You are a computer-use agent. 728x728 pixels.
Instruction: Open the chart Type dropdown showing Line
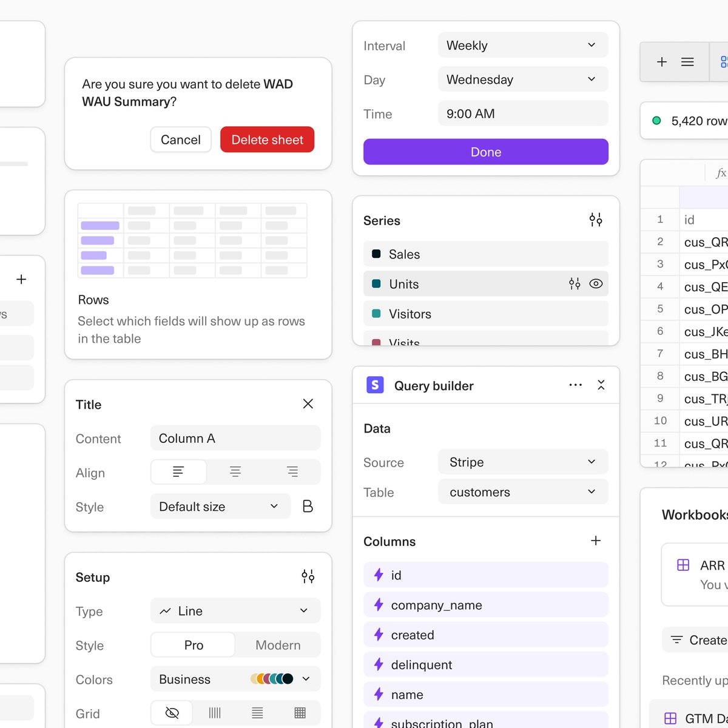235,611
